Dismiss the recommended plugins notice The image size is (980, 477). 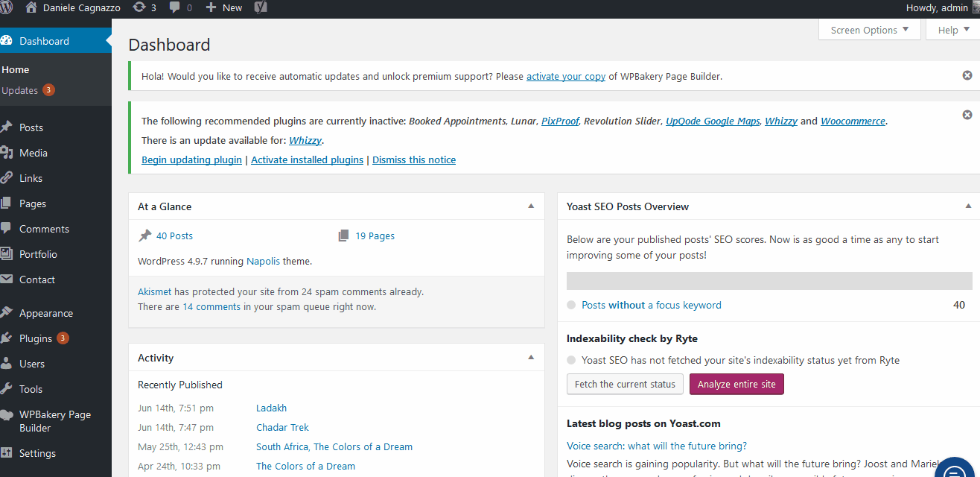[967, 115]
